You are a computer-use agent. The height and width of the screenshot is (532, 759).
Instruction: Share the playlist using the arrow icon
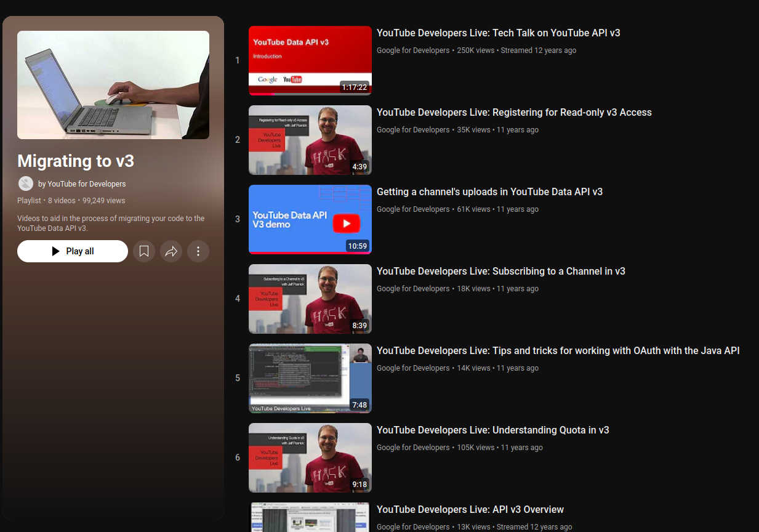[171, 251]
